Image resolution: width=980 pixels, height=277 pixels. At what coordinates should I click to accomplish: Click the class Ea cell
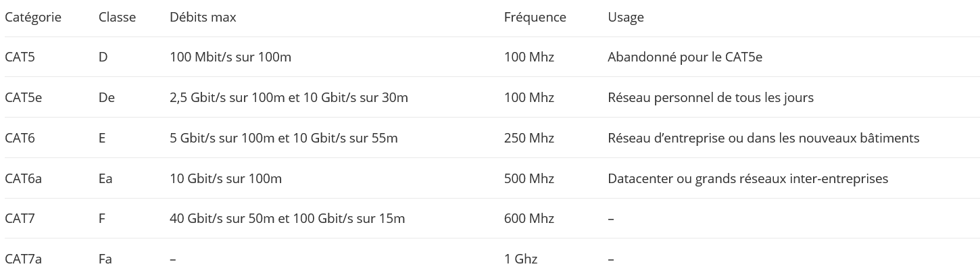[105, 179]
